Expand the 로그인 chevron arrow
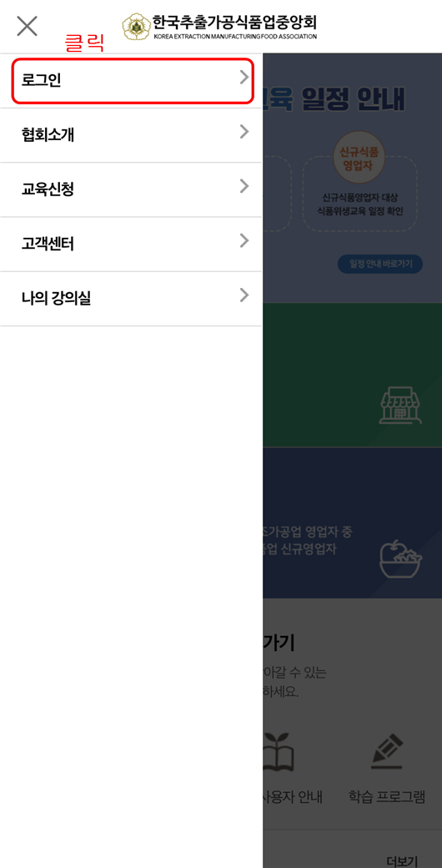The height and width of the screenshot is (868, 442). (x=244, y=78)
